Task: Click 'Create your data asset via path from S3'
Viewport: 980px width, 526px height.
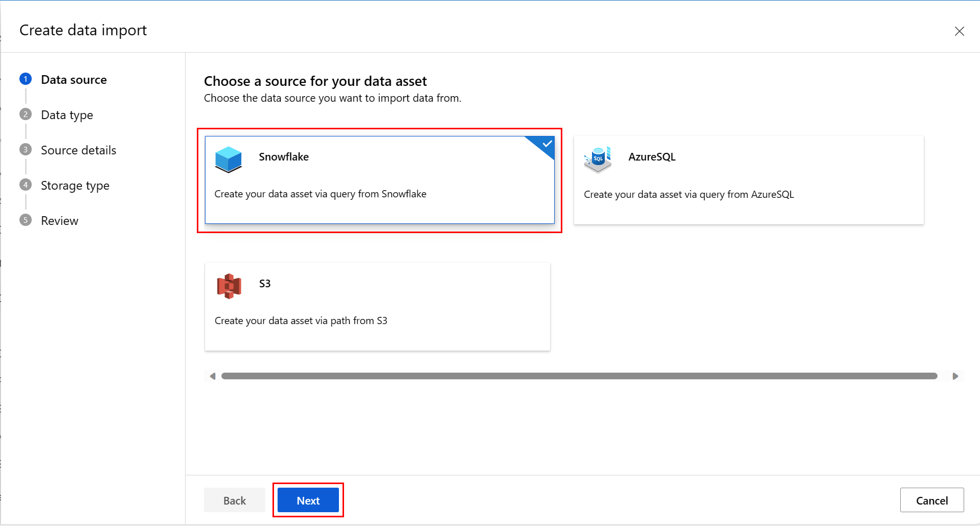Action: coord(301,321)
